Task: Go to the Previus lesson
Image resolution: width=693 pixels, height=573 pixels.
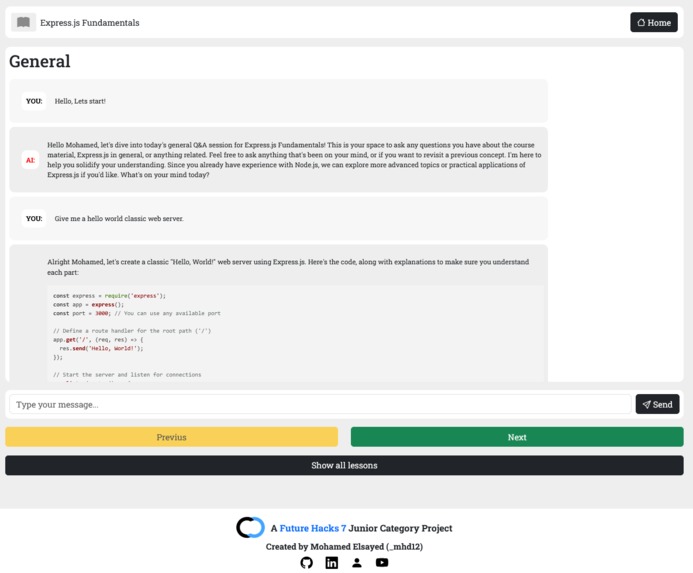Action: [171, 437]
